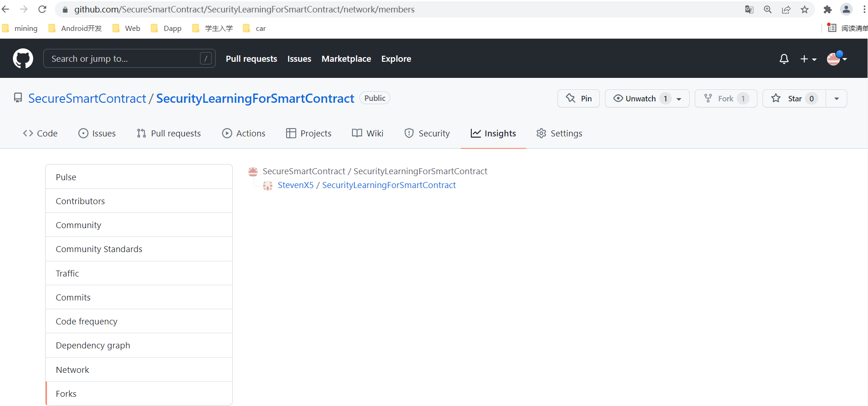The image size is (868, 406).
Task: Open the notifications bell
Action: tap(784, 59)
